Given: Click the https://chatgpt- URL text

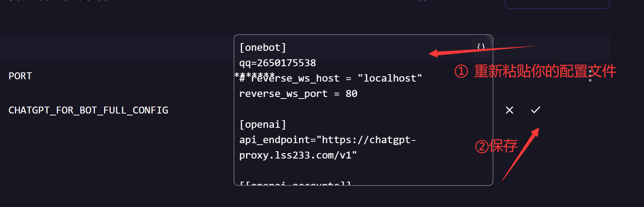Looking at the screenshot, I should pos(369,140).
